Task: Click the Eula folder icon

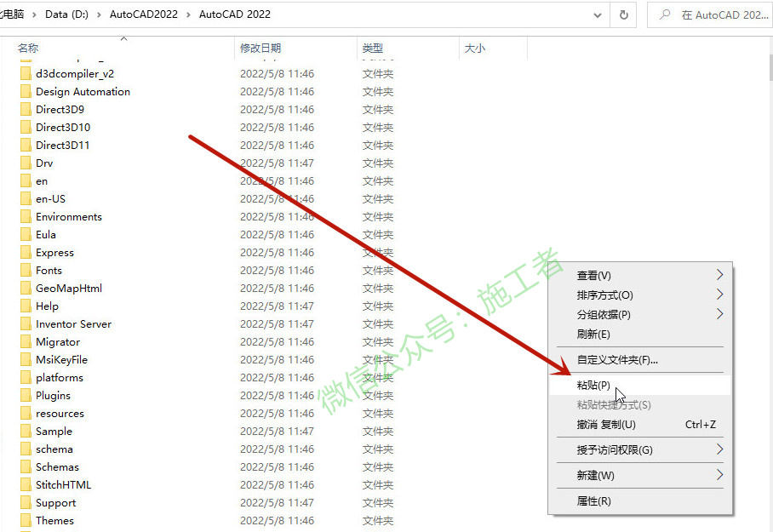Action: (x=26, y=235)
